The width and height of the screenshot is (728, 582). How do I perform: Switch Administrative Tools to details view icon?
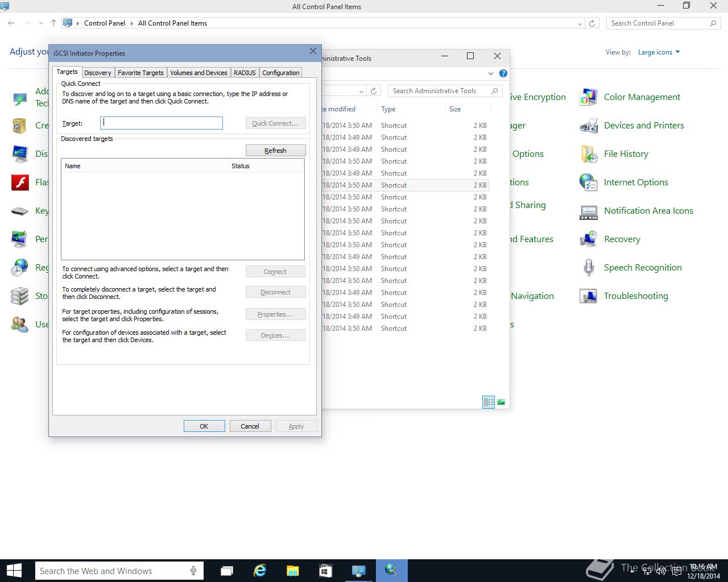(489, 402)
